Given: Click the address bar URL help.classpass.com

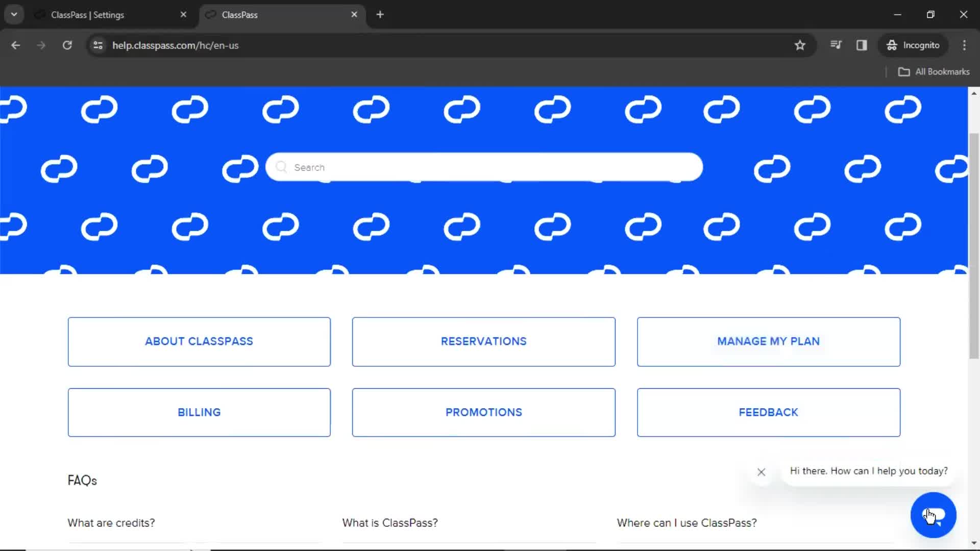Looking at the screenshot, I should (175, 45).
